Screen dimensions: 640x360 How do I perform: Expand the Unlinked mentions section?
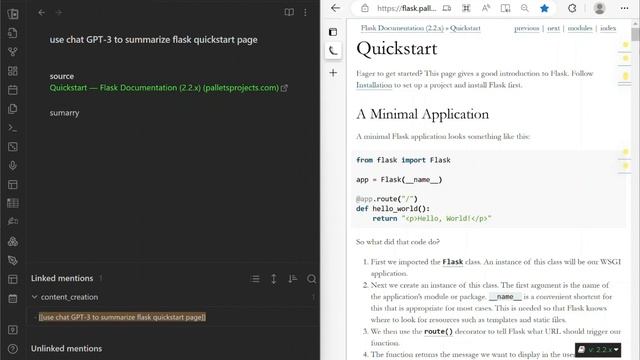[x=67, y=349]
